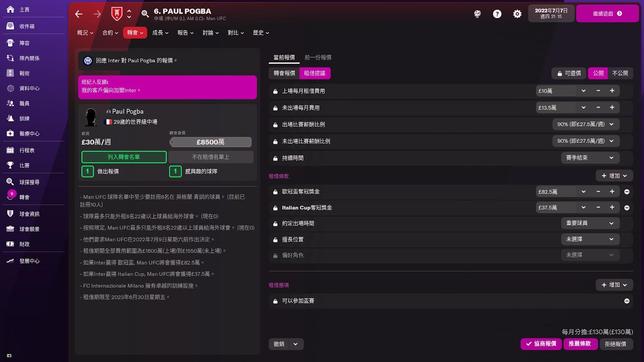Open 成長 menu
644x362 pixels.
[x=160, y=33]
